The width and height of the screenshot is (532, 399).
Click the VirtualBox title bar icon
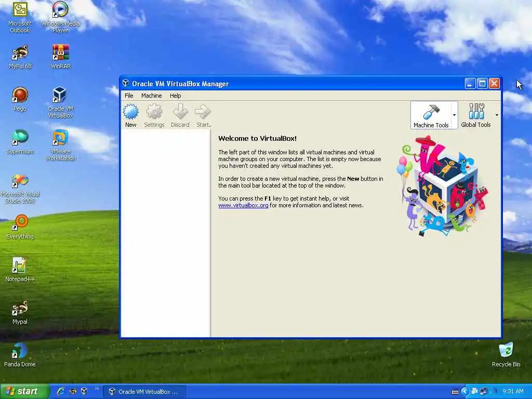point(126,83)
